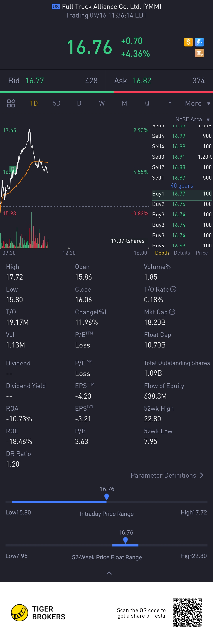Tap the High 17.72 value
213x644 pixels.
15,277
